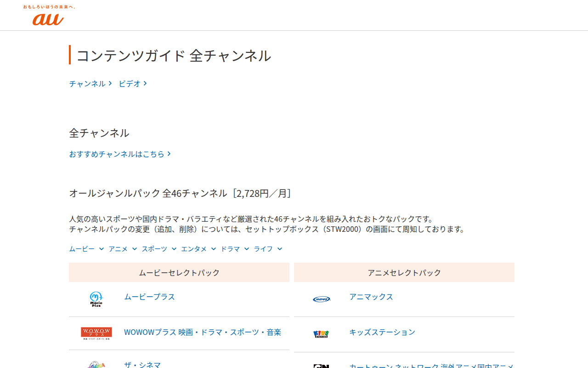This screenshot has width=588, height=368.
Task: Click the オールジャンルパック 全46チャンネル heading
Action: click(180, 193)
